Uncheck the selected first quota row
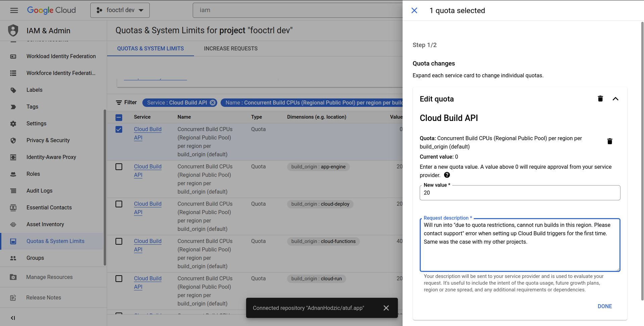644x326 pixels. coord(119,129)
